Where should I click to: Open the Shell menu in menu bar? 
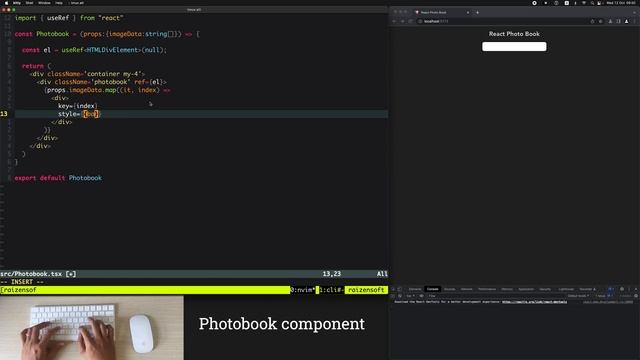29,3
